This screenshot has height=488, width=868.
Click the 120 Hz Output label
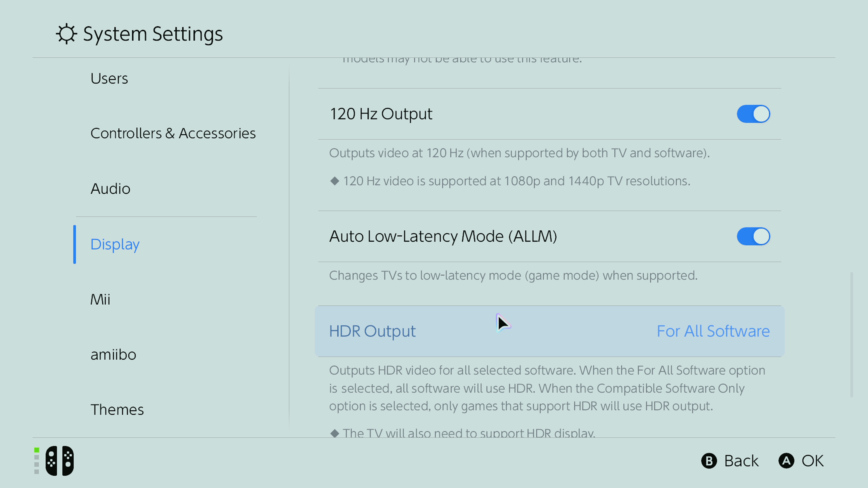click(381, 114)
